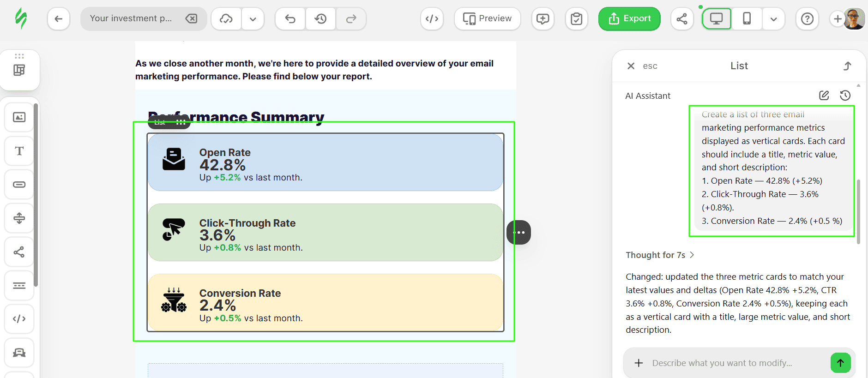Send the AI prompt with green arrow
The width and height of the screenshot is (868, 378).
tap(841, 363)
